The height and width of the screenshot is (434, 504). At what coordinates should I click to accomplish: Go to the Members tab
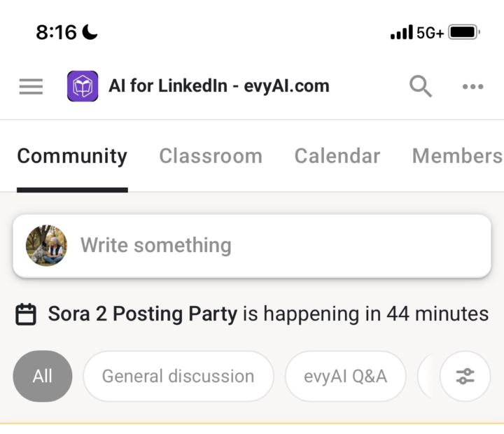[456, 156]
